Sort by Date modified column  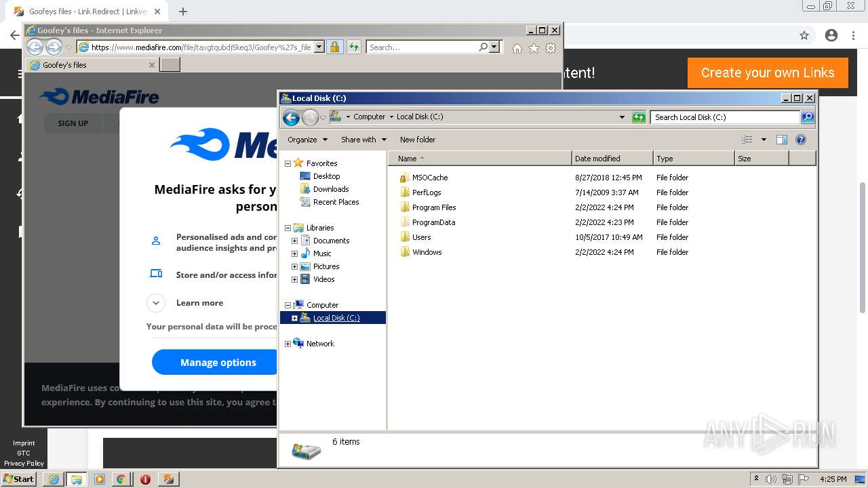tap(612, 159)
